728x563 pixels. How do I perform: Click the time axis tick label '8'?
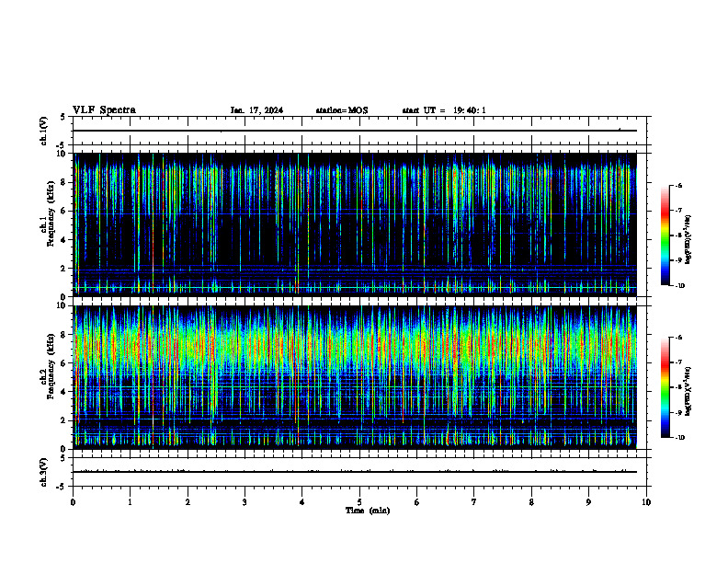pyautogui.click(x=531, y=502)
